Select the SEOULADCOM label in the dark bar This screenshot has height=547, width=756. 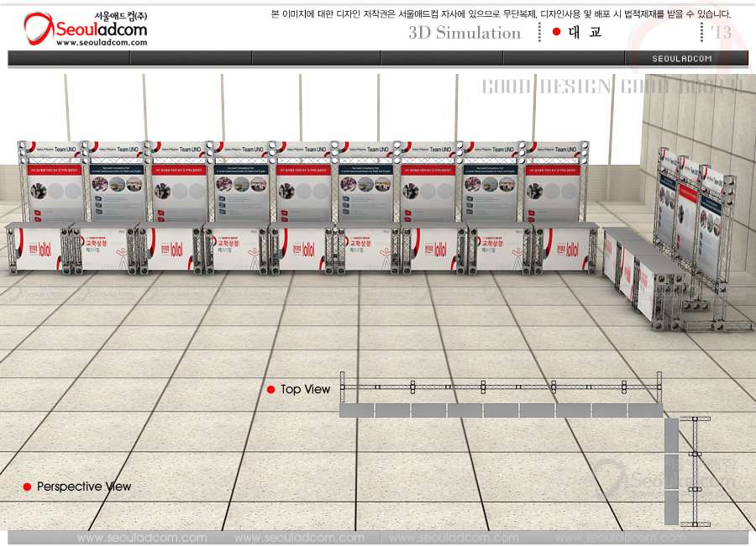(682, 59)
